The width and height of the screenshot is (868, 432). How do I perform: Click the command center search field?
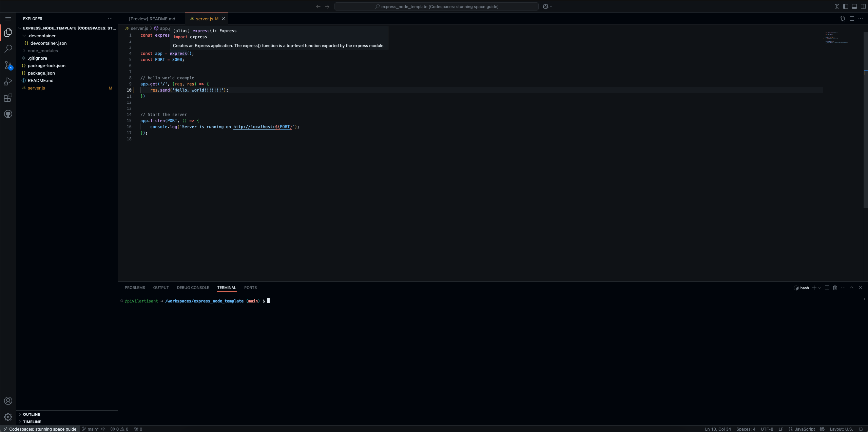click(436, 6)
